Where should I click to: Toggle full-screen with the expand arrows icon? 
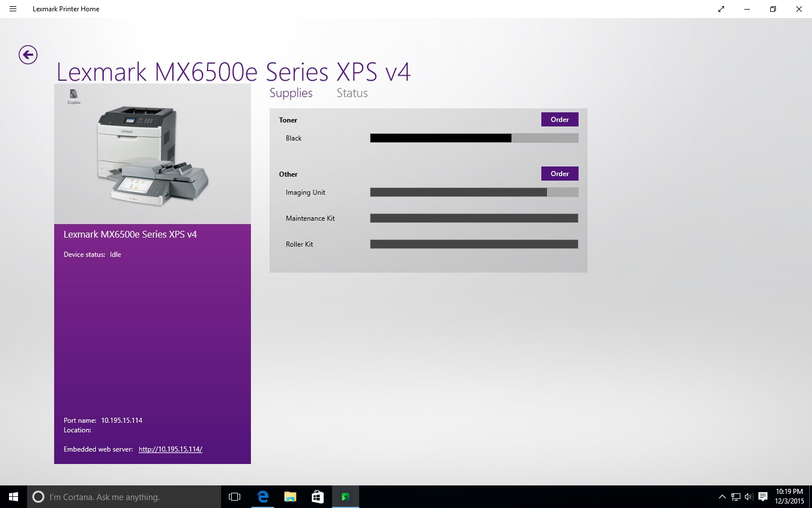tap(721, 9)
